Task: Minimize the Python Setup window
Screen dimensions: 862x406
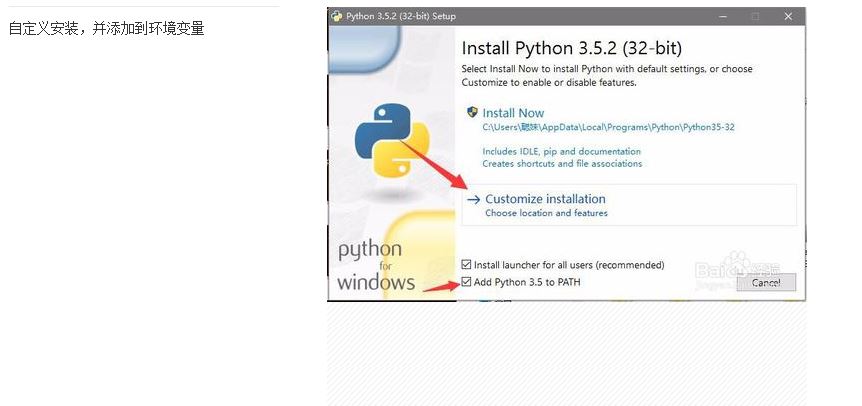Action: (722, 16)
